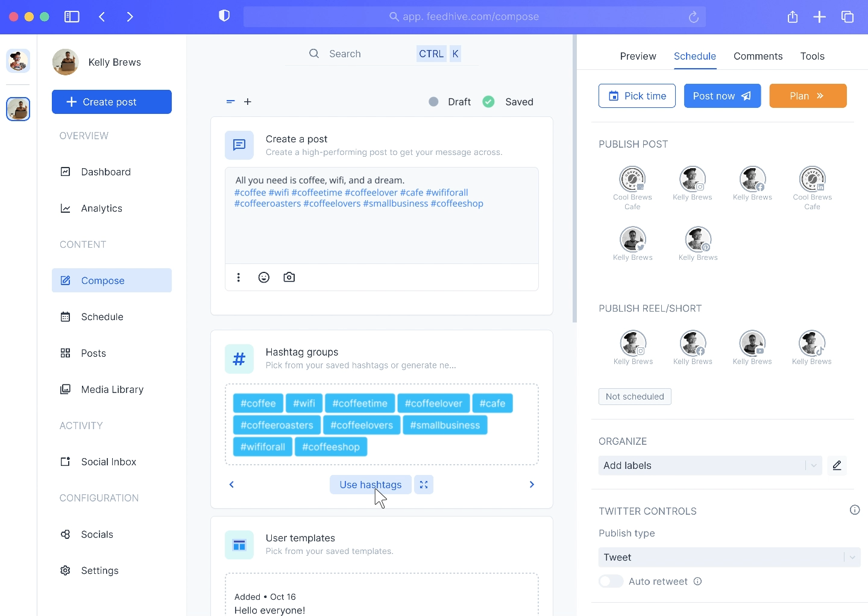Screen dimensions: 868x616
Task: Click the expand icon next to Use hashtags
Action: tap(424, 485)
